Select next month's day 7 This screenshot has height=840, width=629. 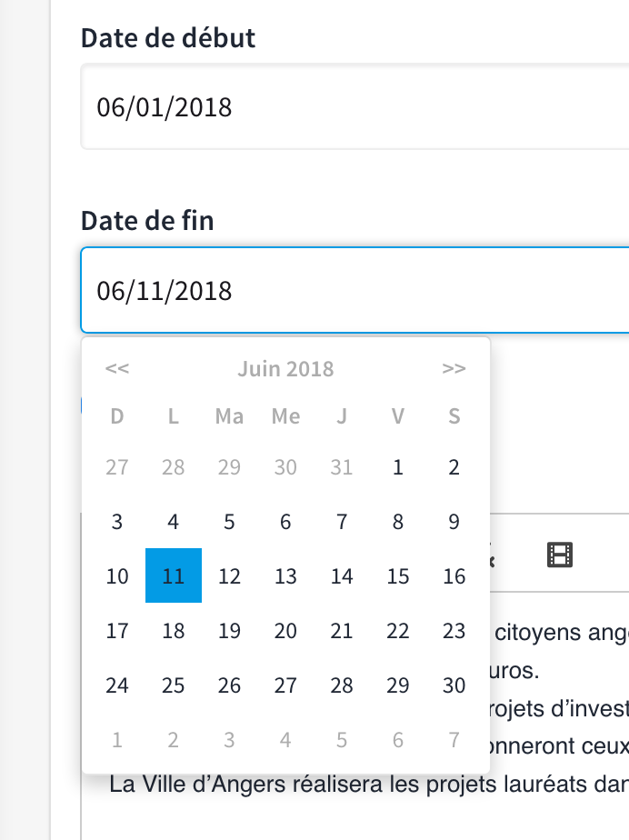[454, 740]
